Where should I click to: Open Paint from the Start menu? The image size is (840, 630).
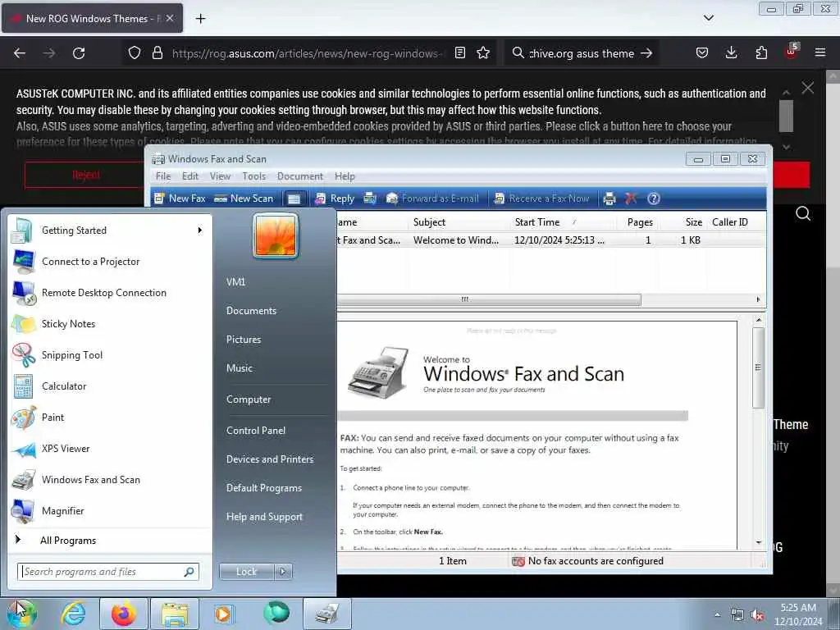tap(110, 418)
